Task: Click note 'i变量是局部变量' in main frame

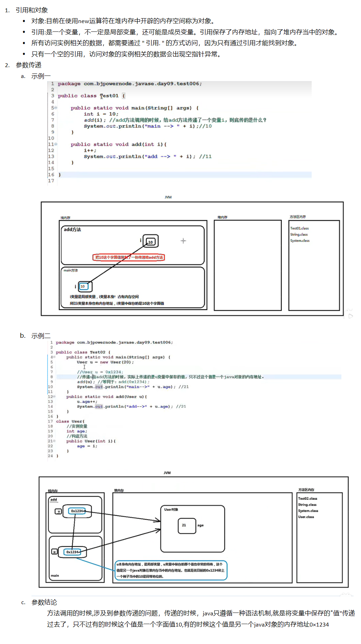Action: [x=104, y=296]
